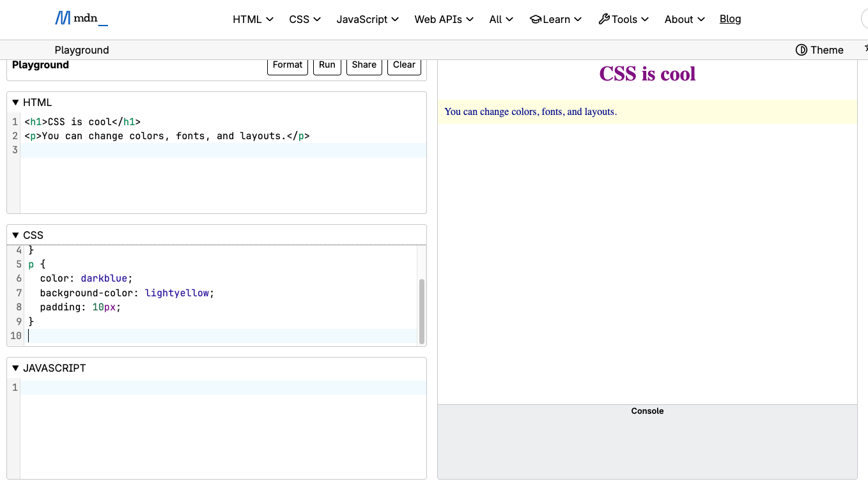Click the Learn graduation cap icon

[536, 19]
